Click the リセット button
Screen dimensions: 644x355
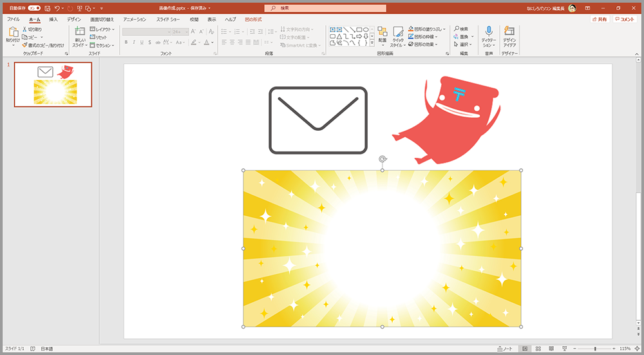pyautogui.click(x=99, y=37)
